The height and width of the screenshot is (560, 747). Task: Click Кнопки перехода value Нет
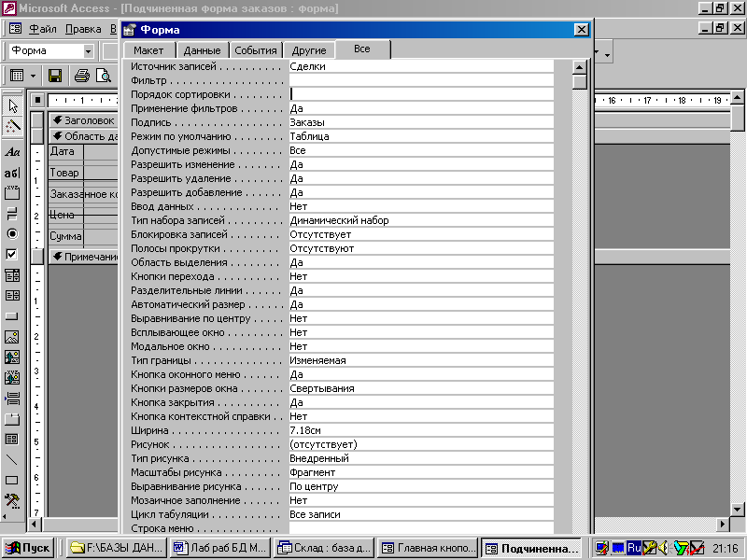click(x=421, y=276)
